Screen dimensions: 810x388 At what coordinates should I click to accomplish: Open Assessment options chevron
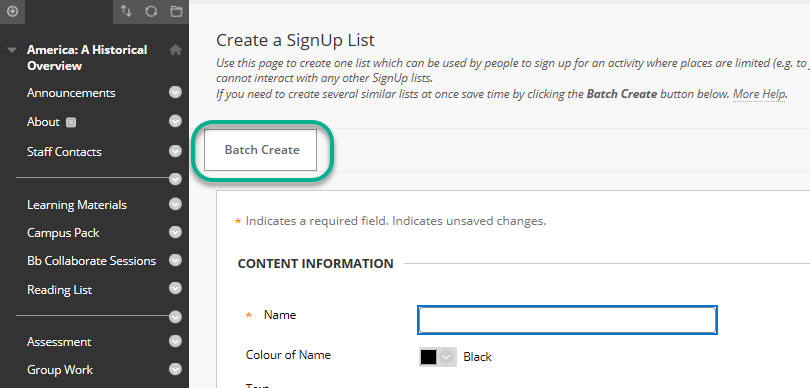[176, 342]
